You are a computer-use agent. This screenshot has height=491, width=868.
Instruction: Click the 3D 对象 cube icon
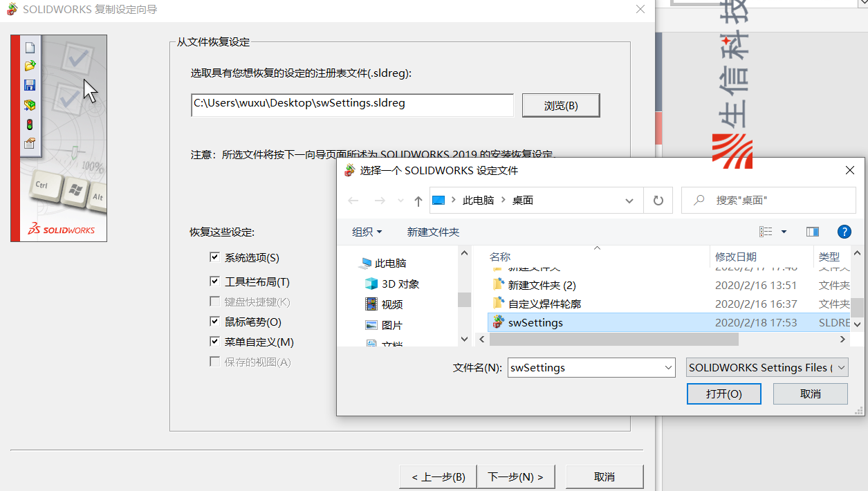[x=371, y=284]
